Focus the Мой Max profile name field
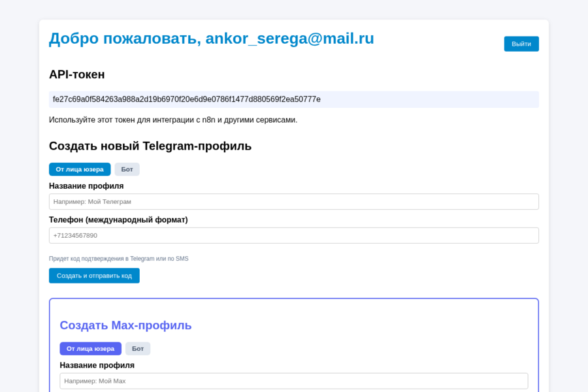Viewport: 588px width, 392px height. [293, 381]
